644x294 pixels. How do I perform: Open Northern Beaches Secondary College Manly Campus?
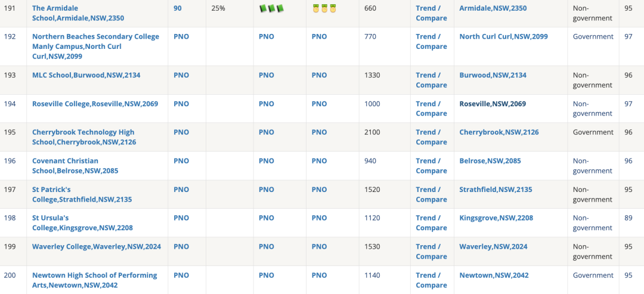coord(95,47)
